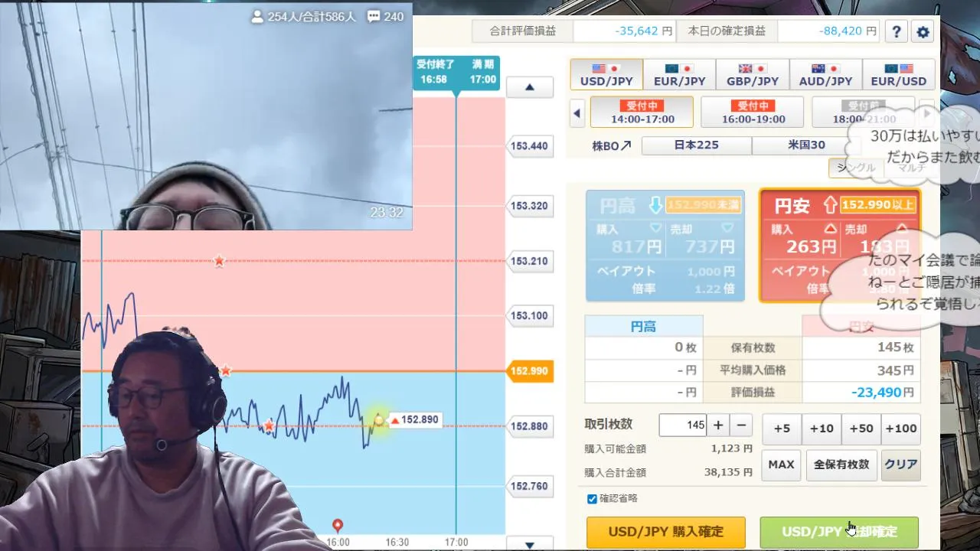Confirm purchase with USD/JPY 購入確定
The width and height of the screenshot is (980, 551).
[x=666, y=532]
